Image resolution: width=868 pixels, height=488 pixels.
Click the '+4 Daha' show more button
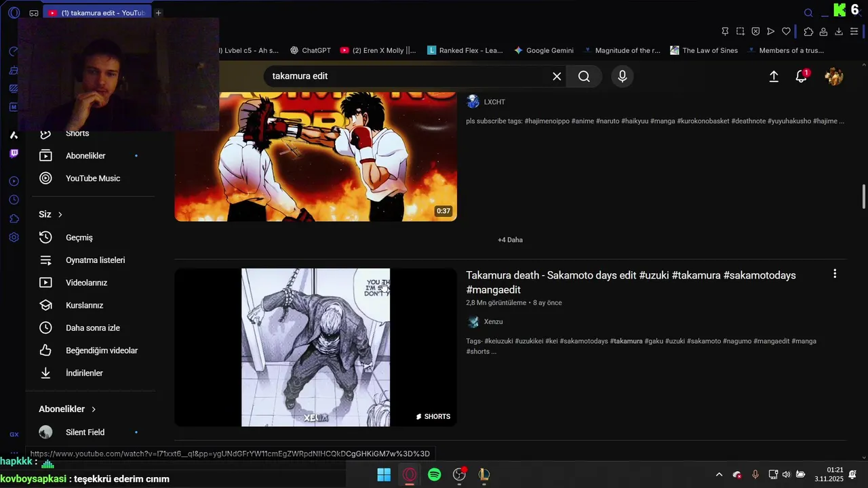[510, 240]
